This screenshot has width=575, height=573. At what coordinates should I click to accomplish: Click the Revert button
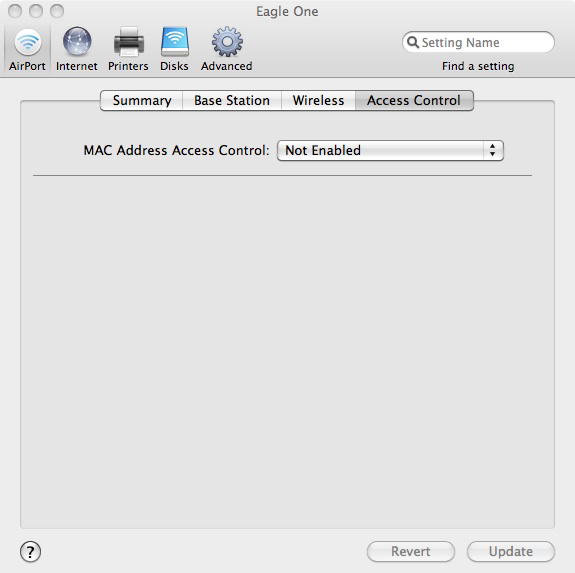411,551
